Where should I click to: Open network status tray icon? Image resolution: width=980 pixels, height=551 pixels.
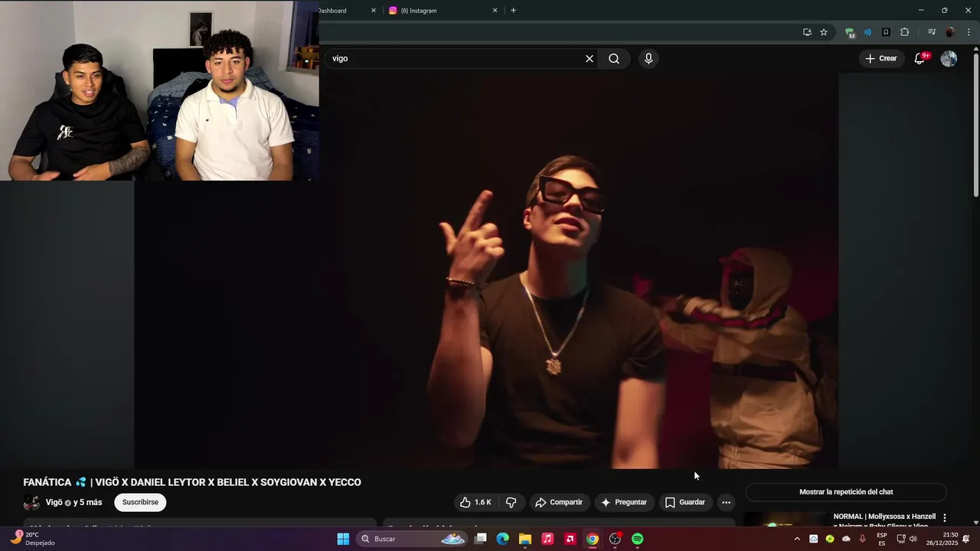[x=900, y=539]
